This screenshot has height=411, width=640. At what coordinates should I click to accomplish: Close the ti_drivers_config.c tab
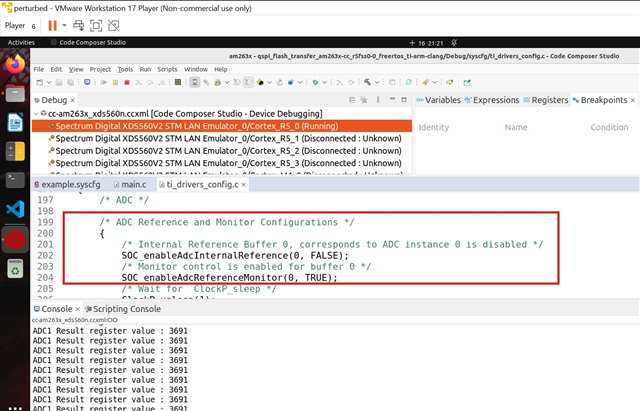click(244, 185)
